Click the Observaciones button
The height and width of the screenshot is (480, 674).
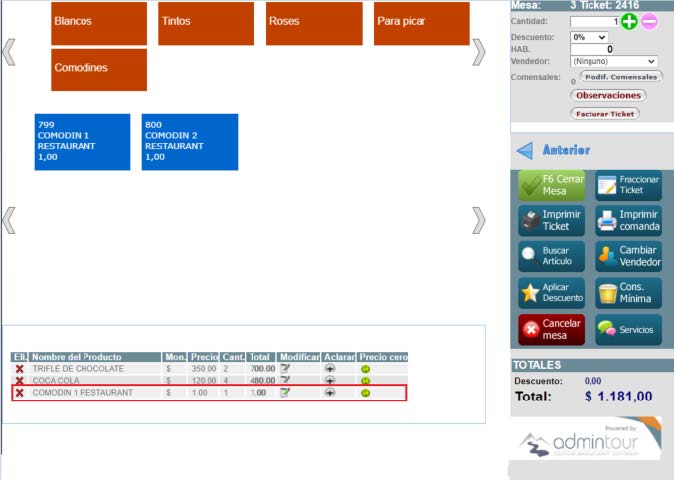[608, 95]
